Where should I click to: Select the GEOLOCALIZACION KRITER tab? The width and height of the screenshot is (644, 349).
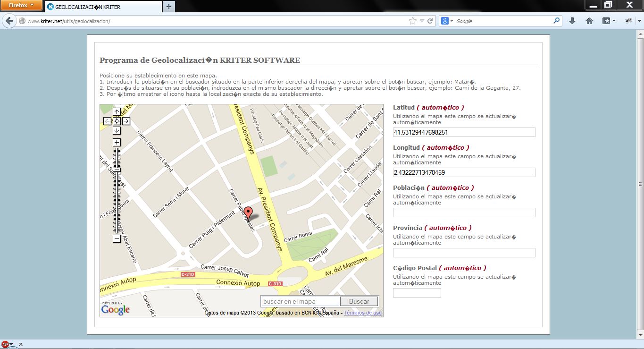(103, 7)
